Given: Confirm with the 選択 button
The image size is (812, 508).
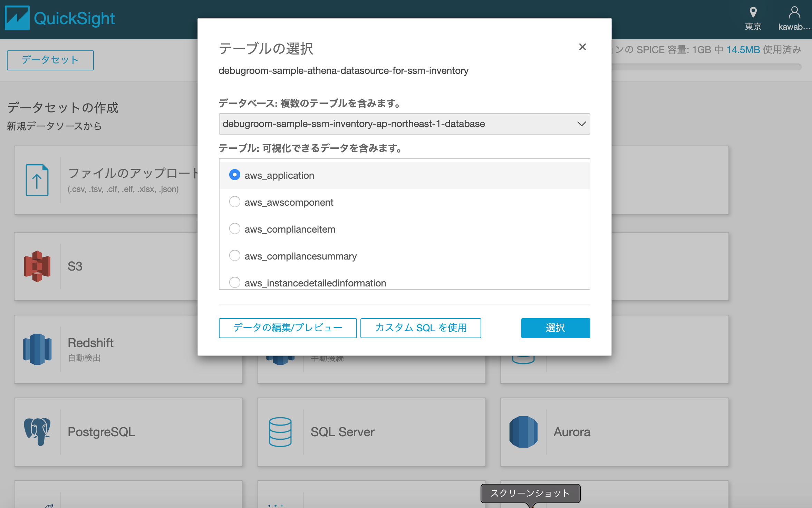Looking at the screenshot, I should pyautogui.click(x=555, y=328).
